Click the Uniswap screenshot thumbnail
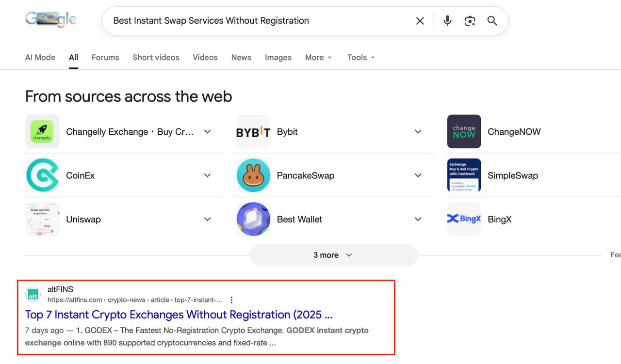This screenshot has height=364, width=621. click(x=42, y=219)
